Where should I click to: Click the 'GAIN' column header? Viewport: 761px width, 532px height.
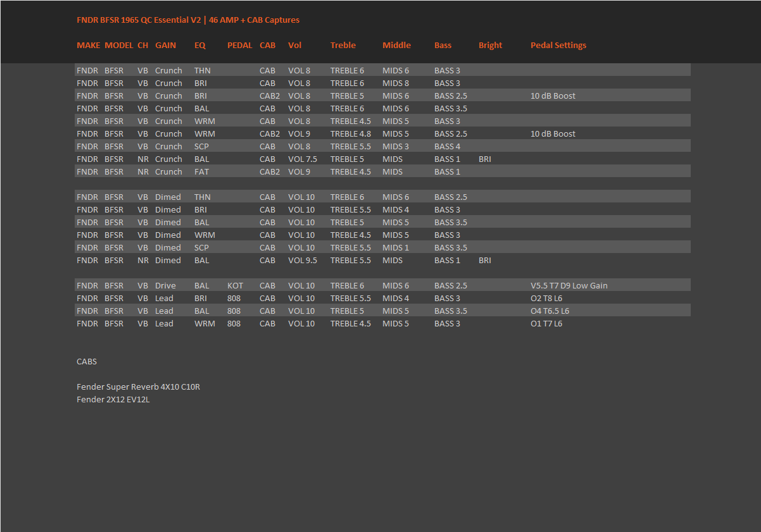[166, 45]
